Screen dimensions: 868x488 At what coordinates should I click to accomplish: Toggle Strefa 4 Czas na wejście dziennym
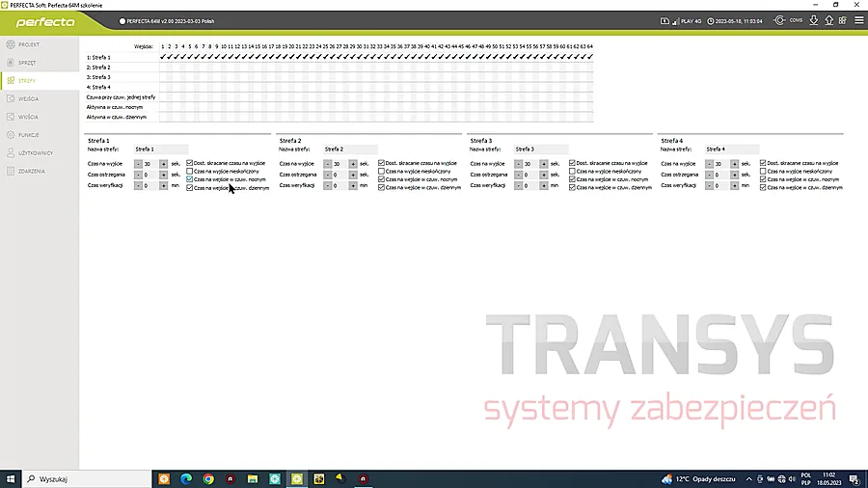763,187
